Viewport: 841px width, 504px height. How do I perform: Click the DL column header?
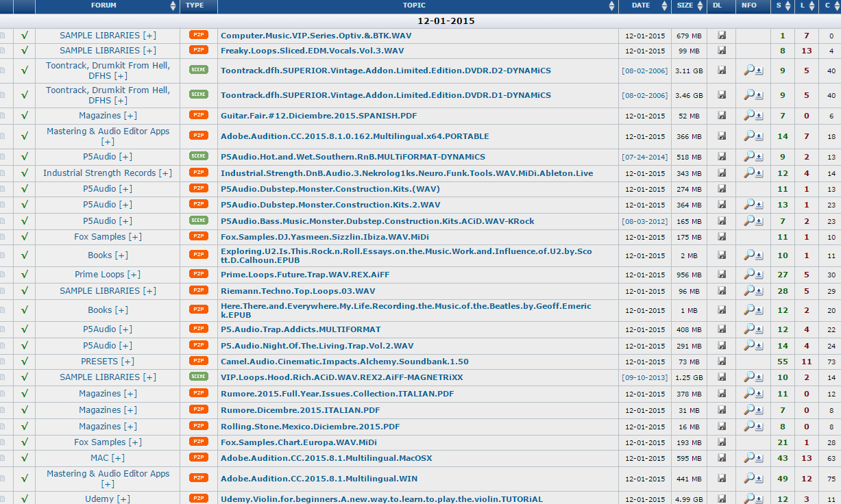(717, 5)
